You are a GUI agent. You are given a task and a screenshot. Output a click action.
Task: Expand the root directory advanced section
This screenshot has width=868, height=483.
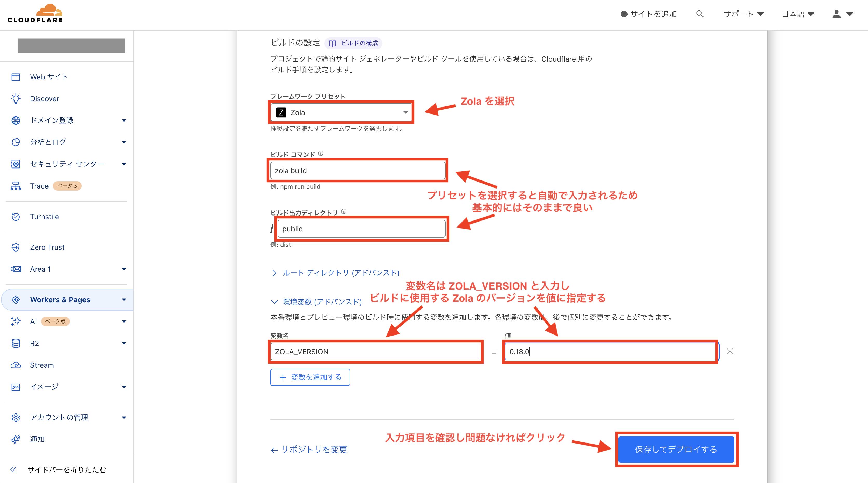coord(340,272)
